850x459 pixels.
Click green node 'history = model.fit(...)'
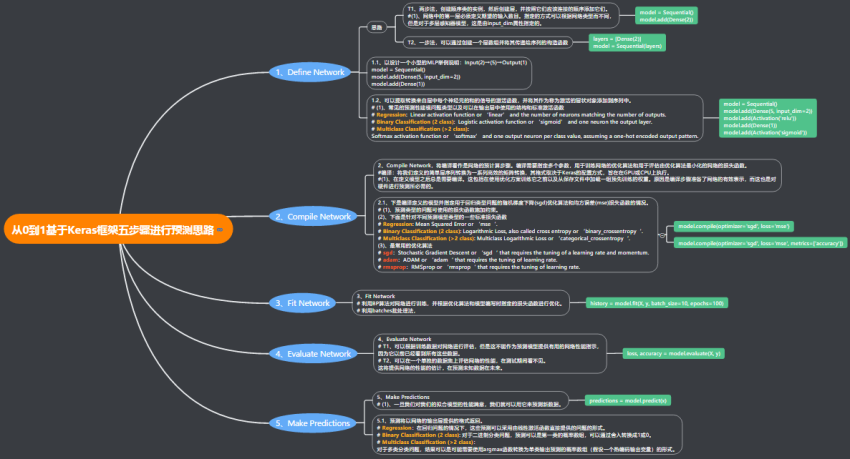pos(657,303)
